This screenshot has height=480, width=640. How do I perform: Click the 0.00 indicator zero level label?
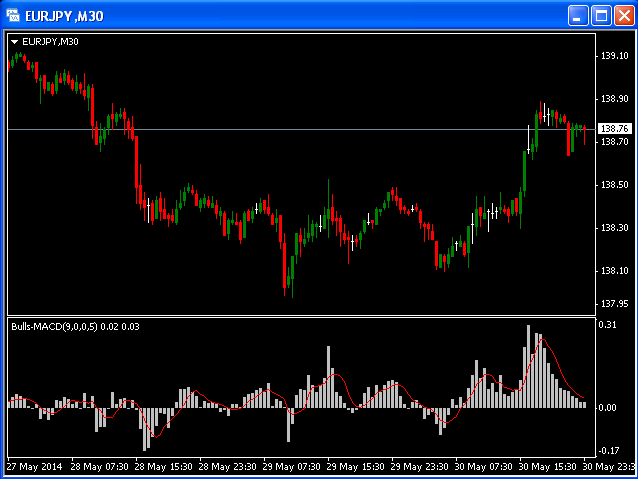point(607,408)
